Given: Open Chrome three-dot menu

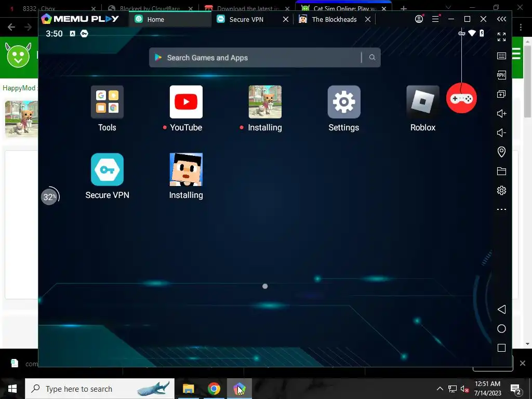Looking at the screenshot, I should pyautogui.click(x=521, y=27).
